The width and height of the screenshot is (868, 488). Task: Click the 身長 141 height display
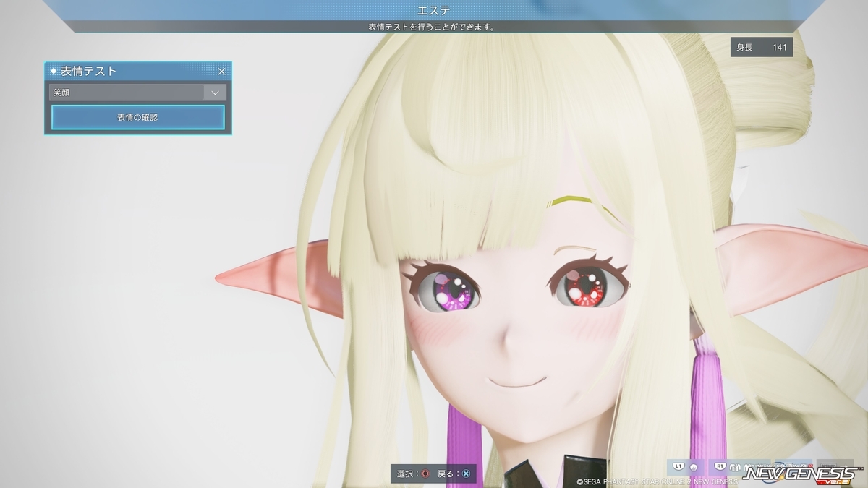tap(762, 48)
